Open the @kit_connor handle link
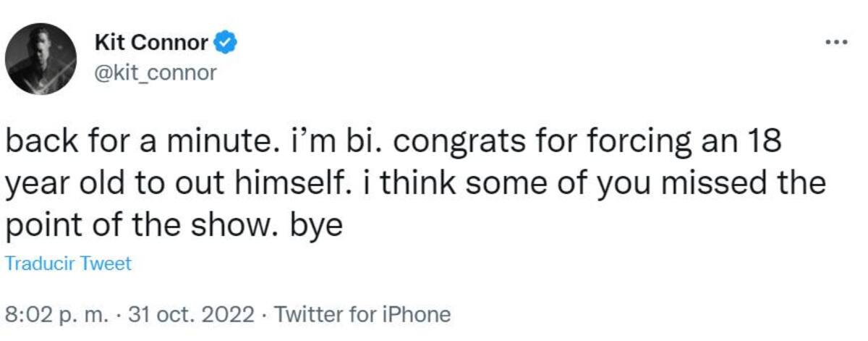Image resolution: width=868 pixels, height=341 pixels. tap(155, 73)
